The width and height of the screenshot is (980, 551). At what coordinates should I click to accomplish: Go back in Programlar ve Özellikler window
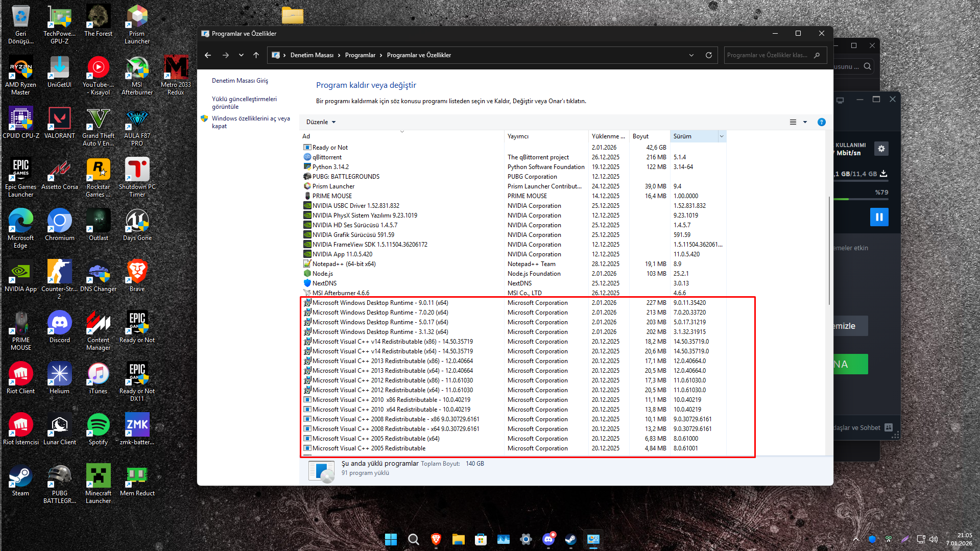click(x=208, y=55)
